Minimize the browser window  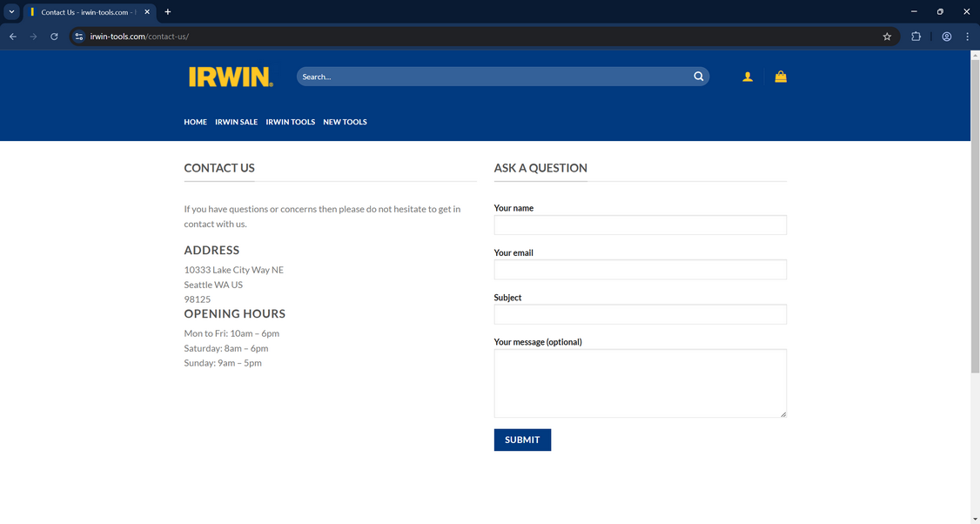[x=914, y=12]
